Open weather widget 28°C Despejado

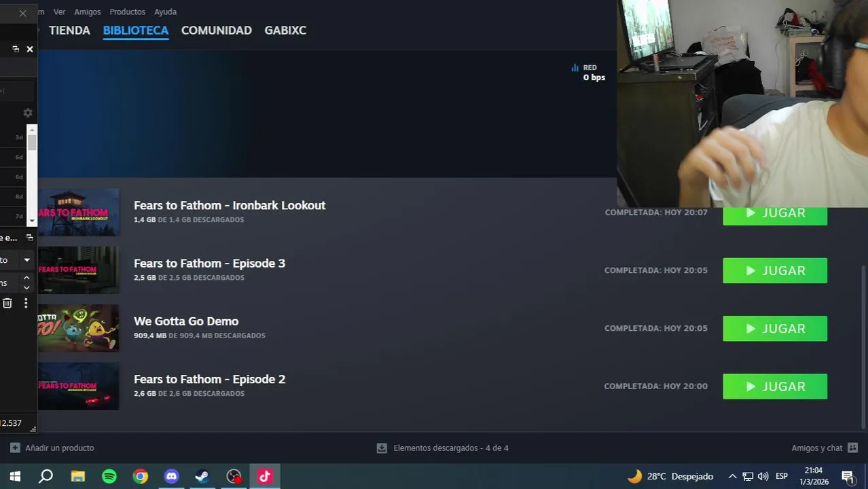670,476
